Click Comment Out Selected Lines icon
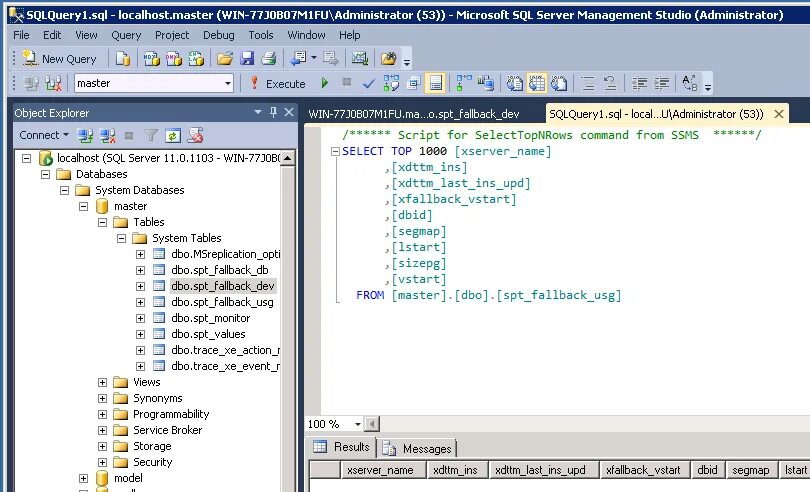 point(587,83)
